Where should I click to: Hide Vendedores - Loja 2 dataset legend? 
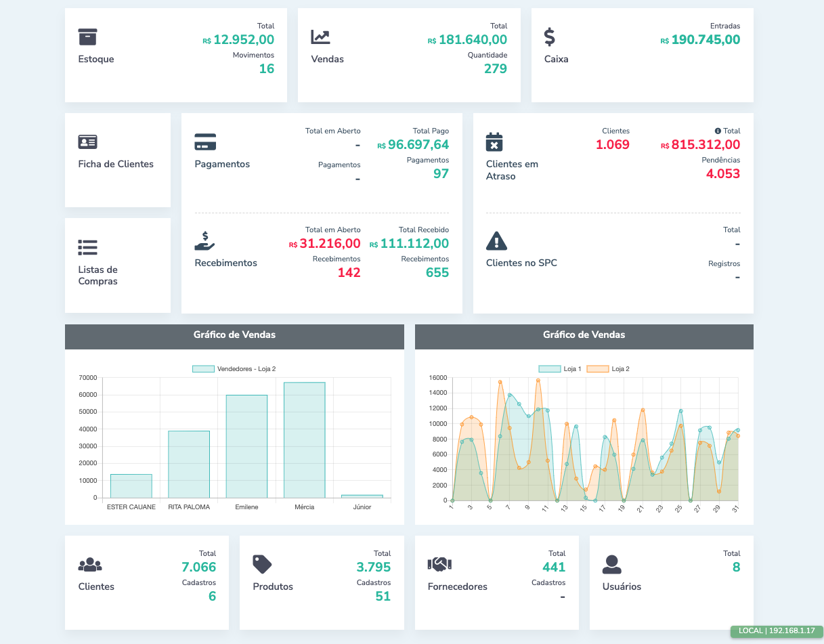click(234, 369)
